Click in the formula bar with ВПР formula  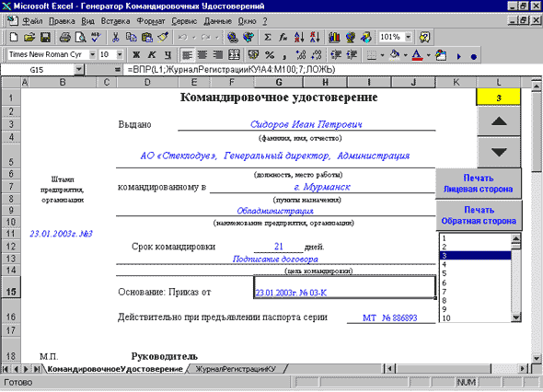(x=332, y=70)
